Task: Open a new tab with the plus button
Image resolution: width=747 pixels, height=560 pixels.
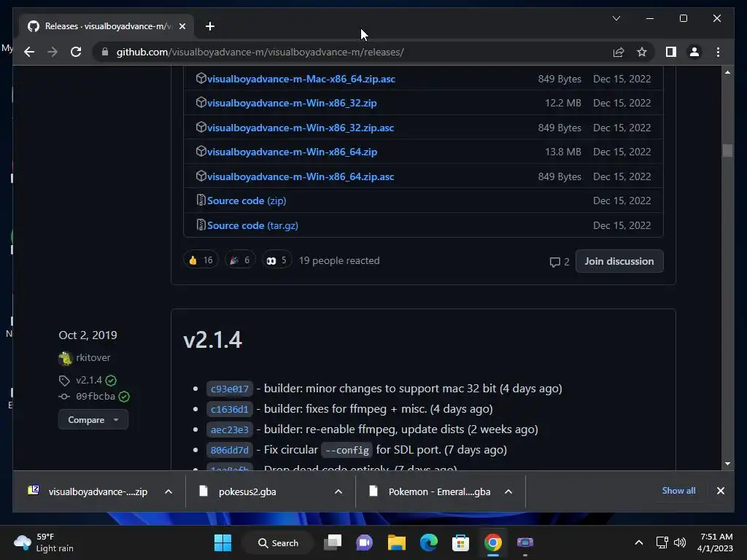Action: tap(210, 26)
